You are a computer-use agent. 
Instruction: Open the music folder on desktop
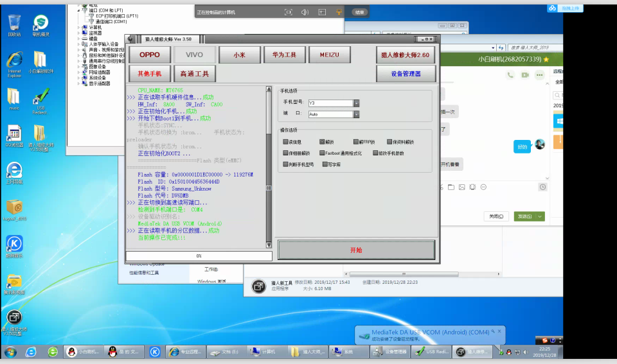pos(13,99)
